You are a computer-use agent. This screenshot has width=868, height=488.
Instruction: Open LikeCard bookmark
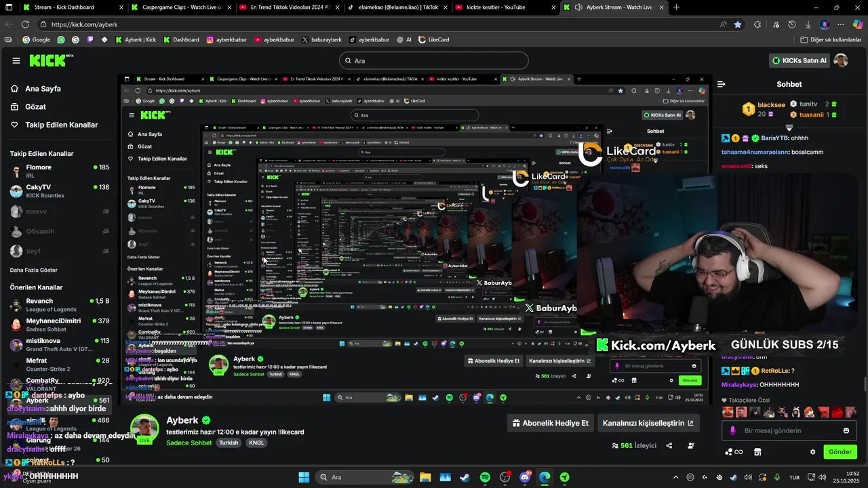[434, 40]
